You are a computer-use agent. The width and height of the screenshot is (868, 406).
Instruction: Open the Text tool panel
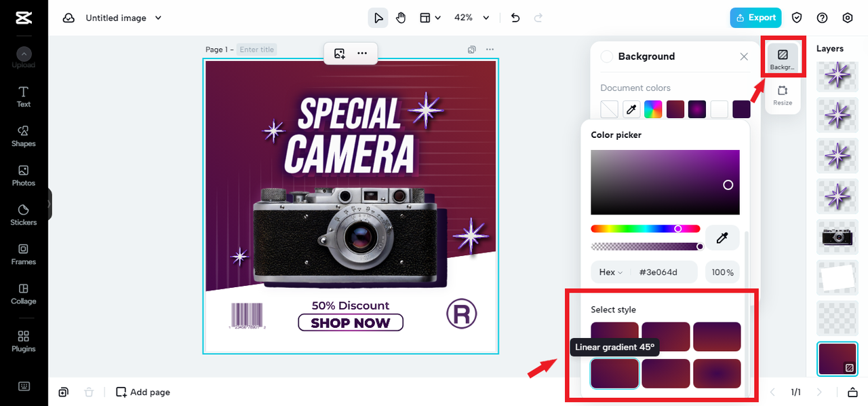tap(24, 96)
